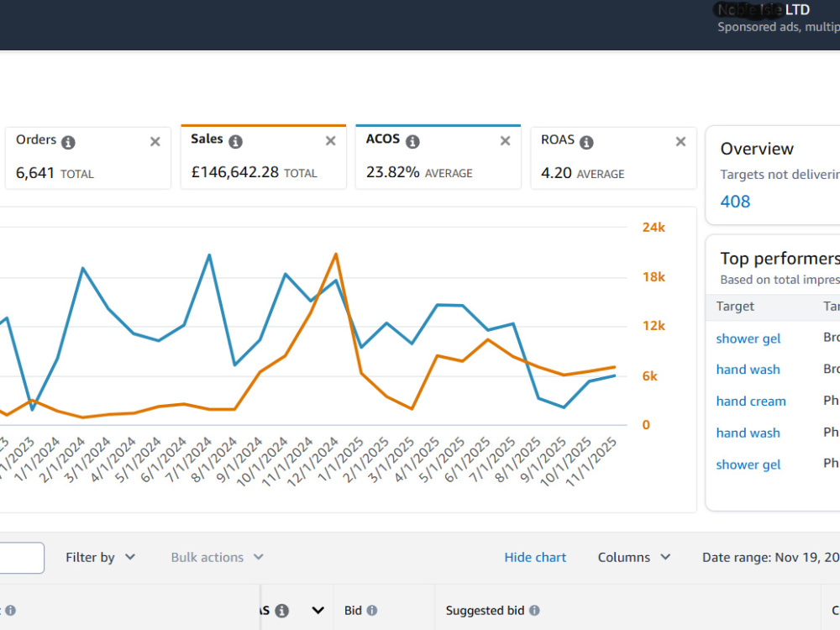This screenshot has width=840, height=630.
Task: Open the Filter by dropdown
Action: pos(101,557)
